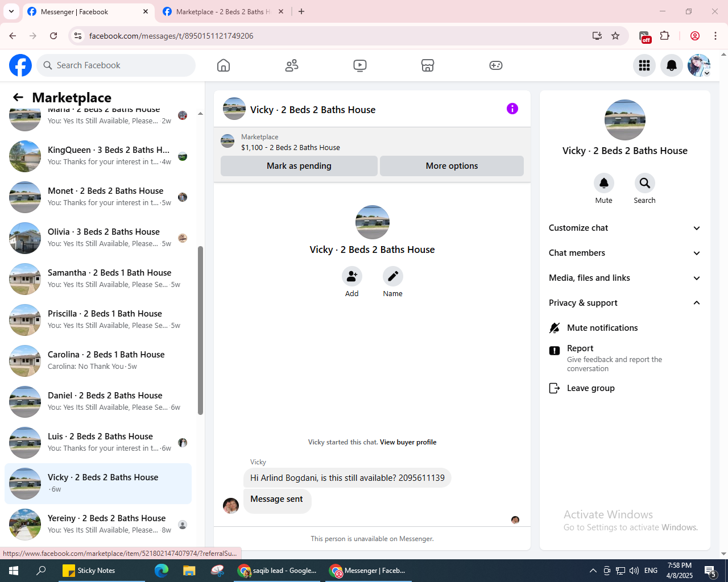Viewport: 728px width, 582px height.
Task: Open the Facebook menu grid icon
Action: 644,65
